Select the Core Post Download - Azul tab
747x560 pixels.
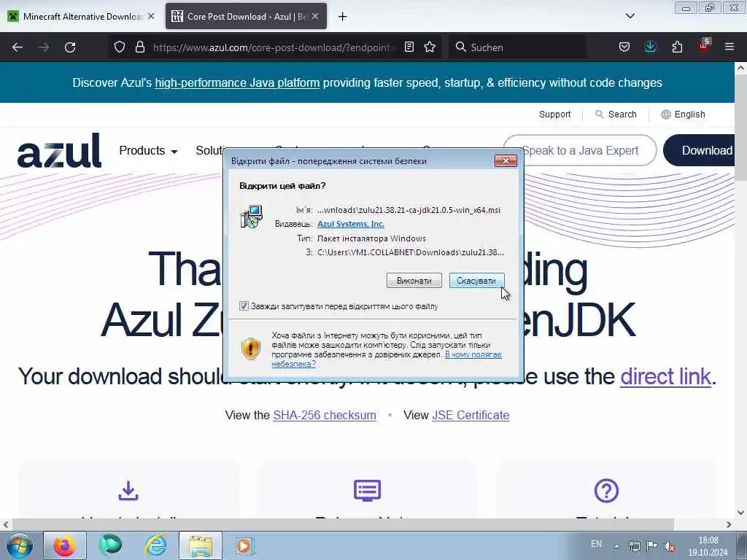click(246, 17)
